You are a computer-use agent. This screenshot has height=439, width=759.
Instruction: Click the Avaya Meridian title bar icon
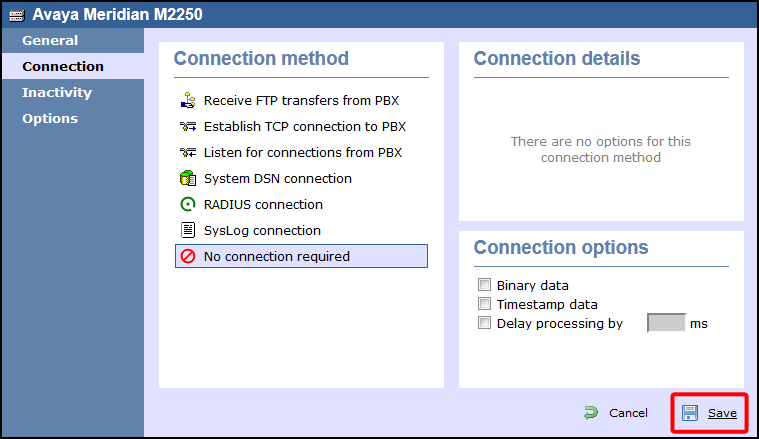click(16, 14)
